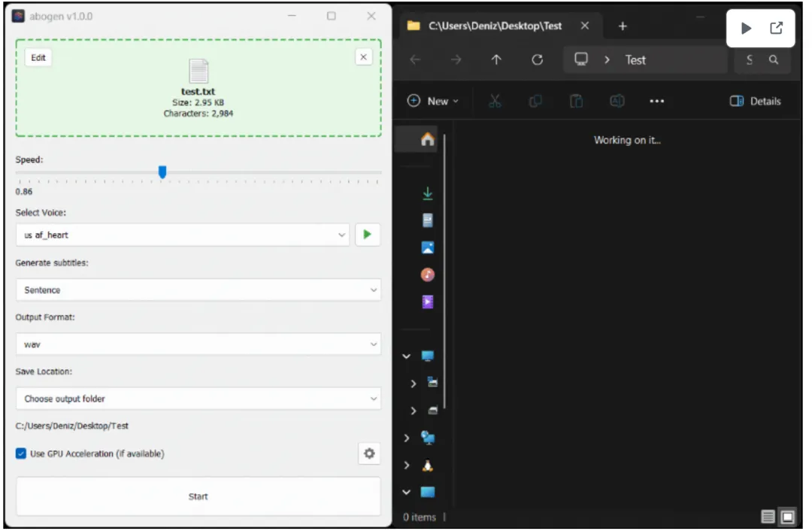
Task: Close the Test tab in File Explorer
Action: pos(585,26)
